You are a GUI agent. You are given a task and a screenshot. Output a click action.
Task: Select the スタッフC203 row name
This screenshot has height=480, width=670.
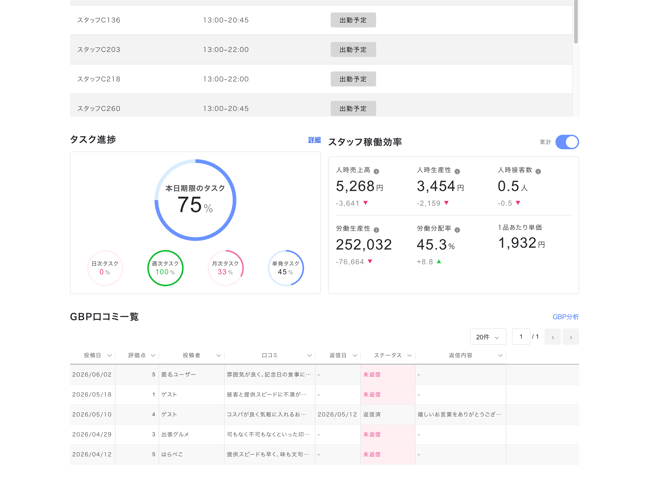point(99,50)
